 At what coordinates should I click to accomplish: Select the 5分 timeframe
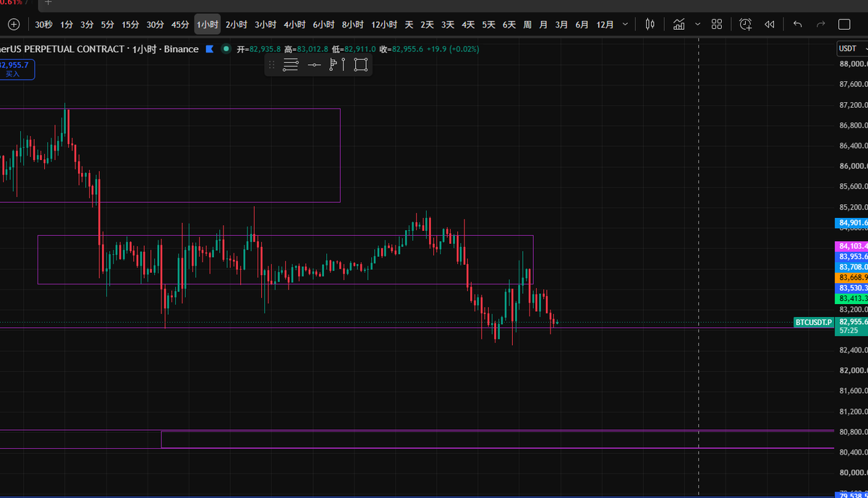click(107, 25)
